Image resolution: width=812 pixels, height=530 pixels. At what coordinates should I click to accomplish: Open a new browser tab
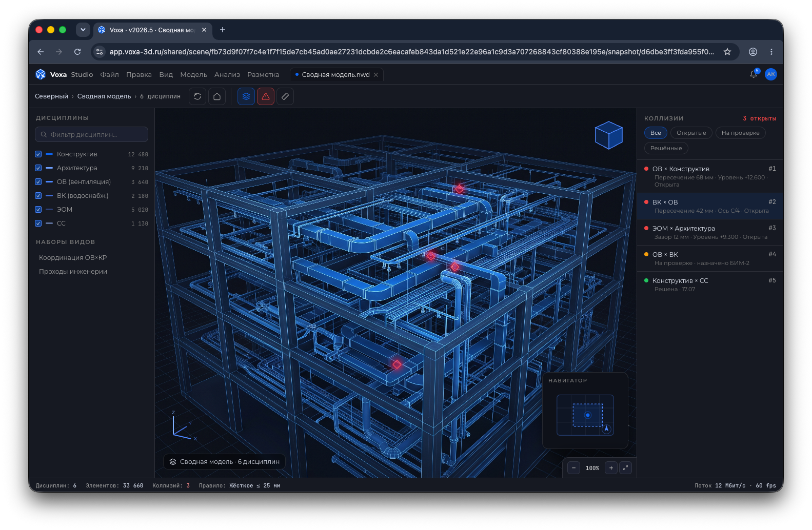coord(223,30)
